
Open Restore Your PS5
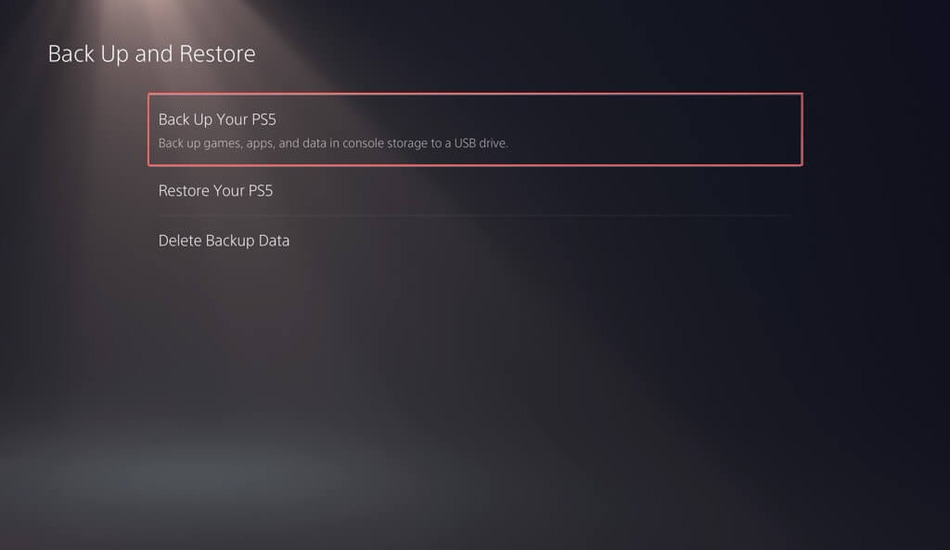point(475,190)
